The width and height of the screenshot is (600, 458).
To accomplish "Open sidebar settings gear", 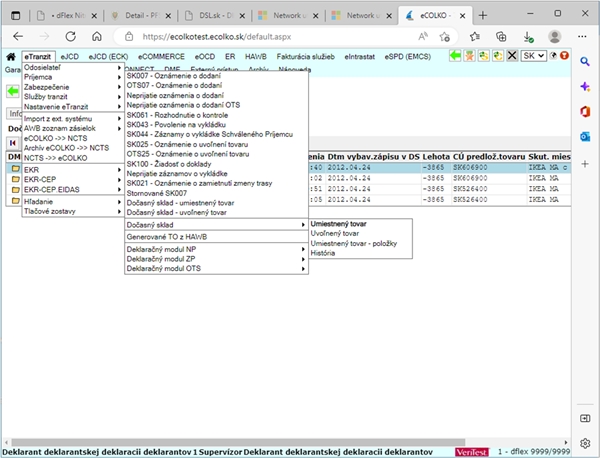I will pyautogui.click(x=585, y=443).
